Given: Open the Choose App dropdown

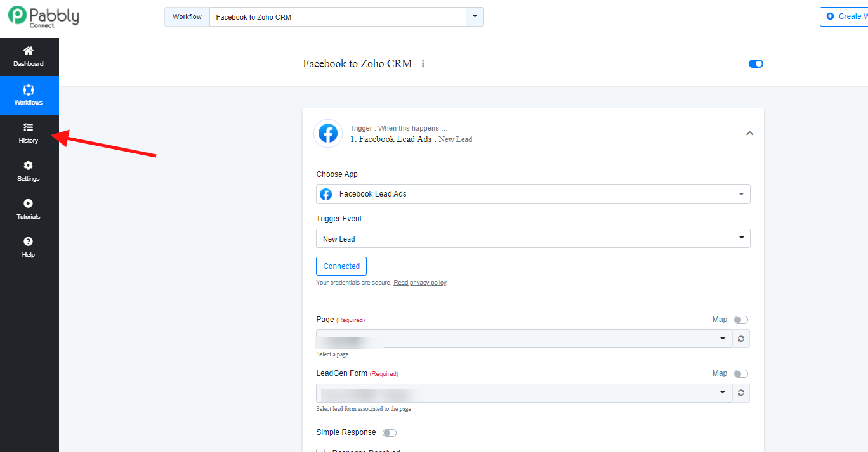Looking at the screenshot, I should pyautogui.click(x=533, y=194).
